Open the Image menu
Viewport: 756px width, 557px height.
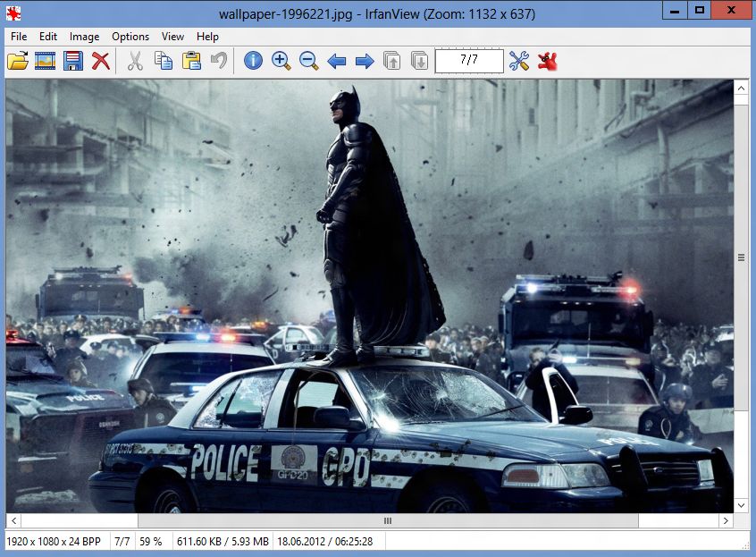(x=84, y=37)
